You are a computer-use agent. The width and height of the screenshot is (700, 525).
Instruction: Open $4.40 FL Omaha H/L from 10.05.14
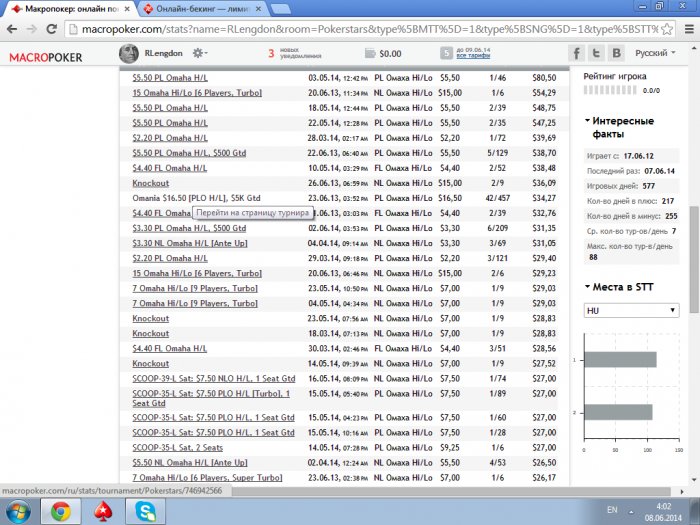tap(170, 168)
